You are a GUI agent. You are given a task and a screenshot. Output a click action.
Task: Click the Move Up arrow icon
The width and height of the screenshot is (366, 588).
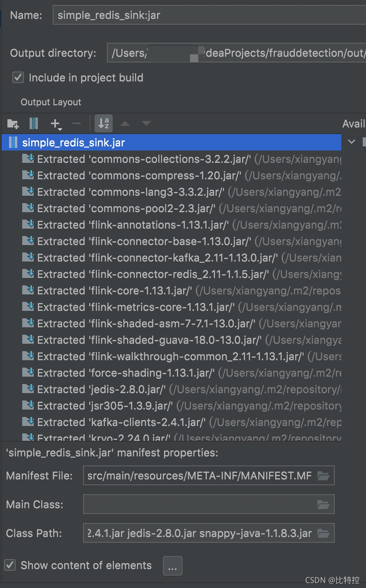(x=125, y=123)
